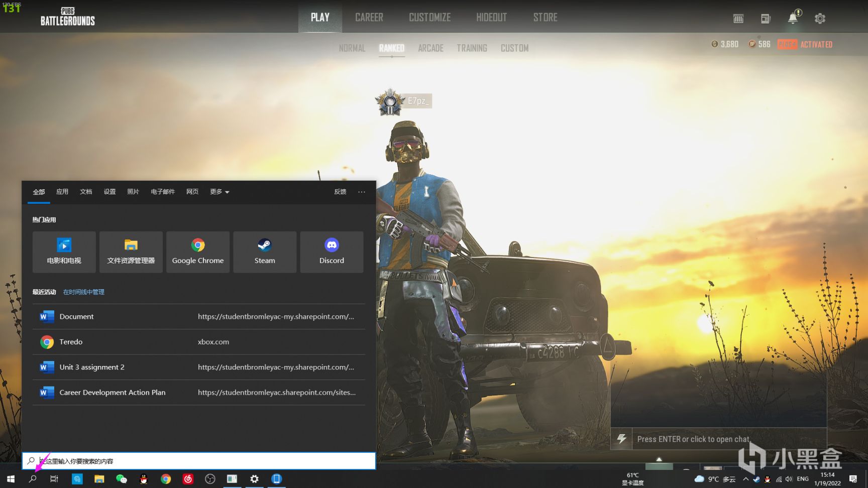Screen dimensions: 868x488
Task: Open QQ penguin on the taskbar
Action: [x=144, y=479]
